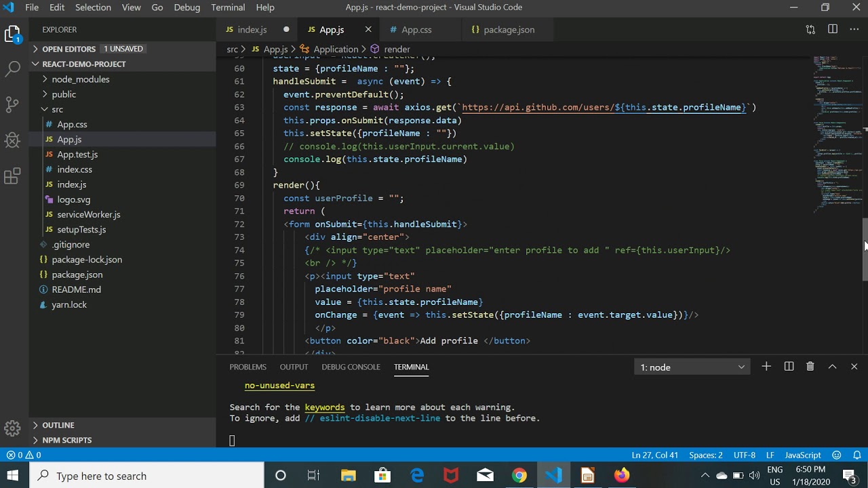The width and height of the screenshot is (868, 488).
Task: Kill the terminal with trash icon
Action: coord(810,367)
